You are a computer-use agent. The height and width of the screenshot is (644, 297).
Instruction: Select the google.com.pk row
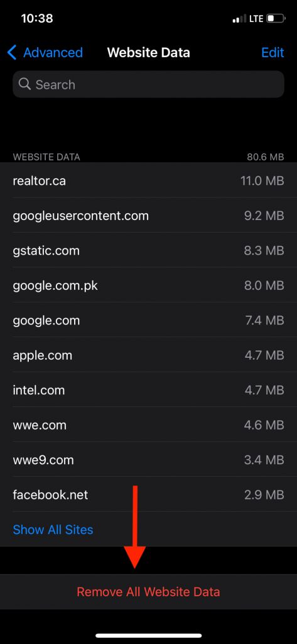148,285
